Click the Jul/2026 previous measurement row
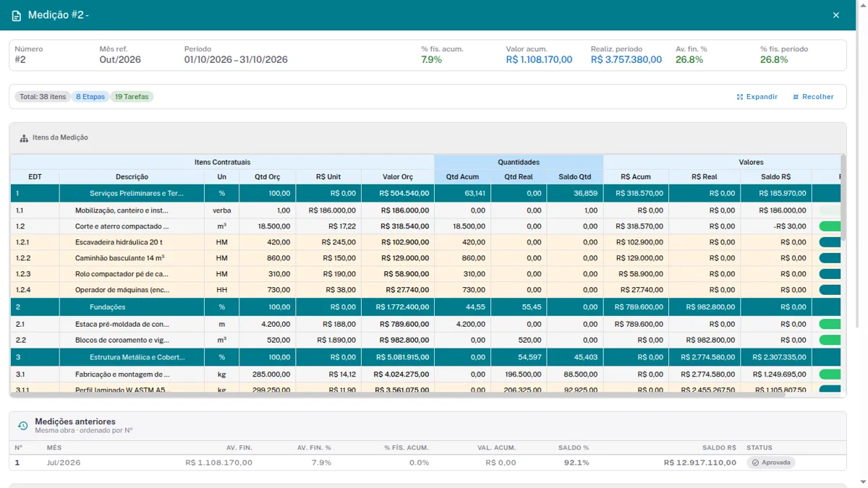 427,463
